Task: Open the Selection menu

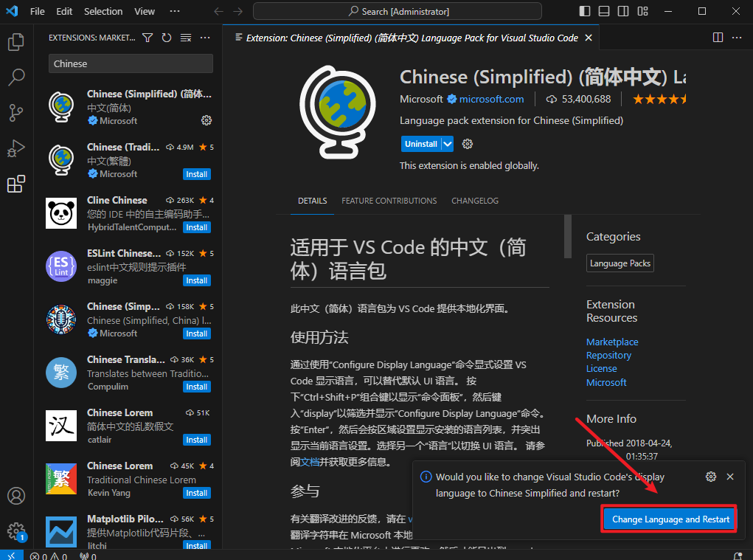Action: (103, 11)
